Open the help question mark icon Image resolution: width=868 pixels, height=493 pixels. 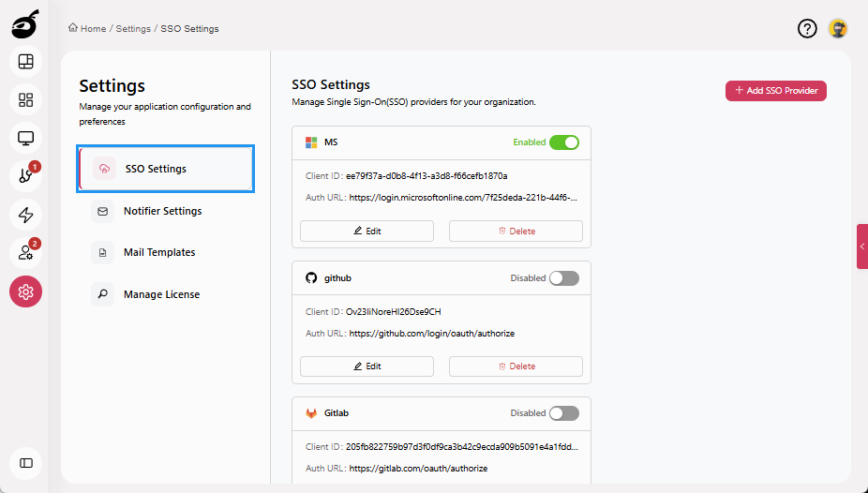(x=807, y=28)
